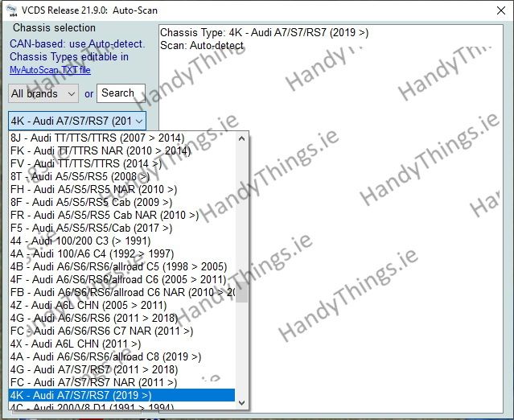Image resolution: width=514 pixels, height=420 pixels.
Task: Select FC - Audi A7/S7/RS7 NAR (2011 >)
Action: pos(122,382)
